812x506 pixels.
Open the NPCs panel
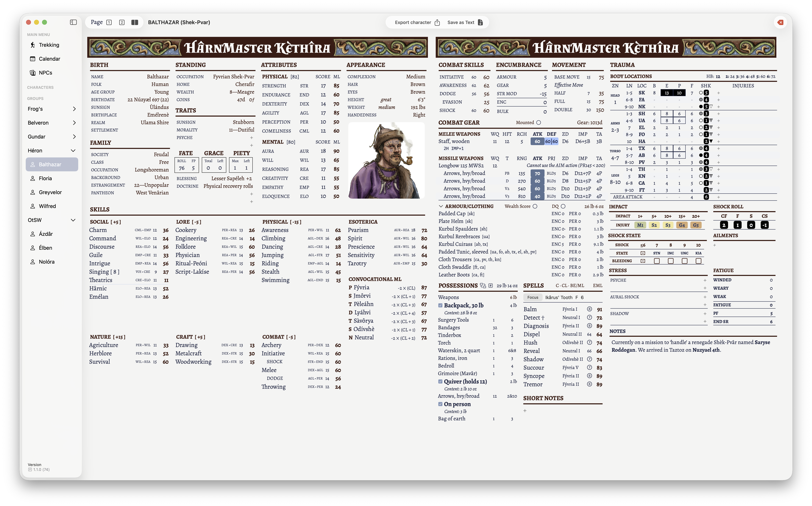pyautogui.click(x=46, y=73)
